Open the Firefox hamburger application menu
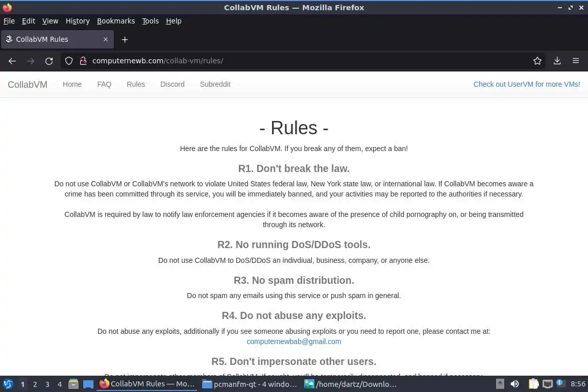 click(x=576, y=61)
